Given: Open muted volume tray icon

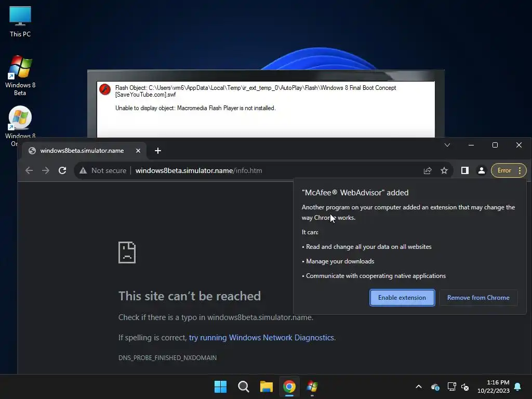Looking at the screenshot, I should pos(465,387).
